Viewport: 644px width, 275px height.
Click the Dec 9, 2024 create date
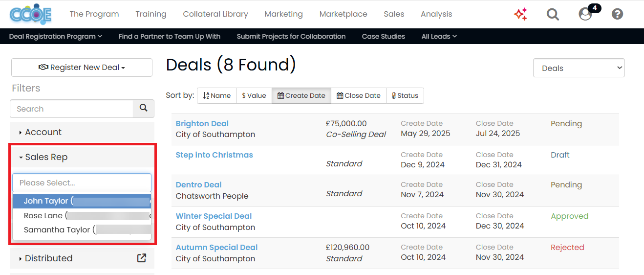coord(423,165)
